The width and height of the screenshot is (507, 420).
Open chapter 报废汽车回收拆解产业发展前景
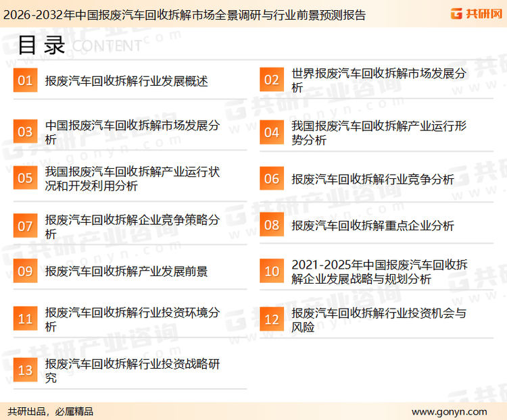coord(126,271)
